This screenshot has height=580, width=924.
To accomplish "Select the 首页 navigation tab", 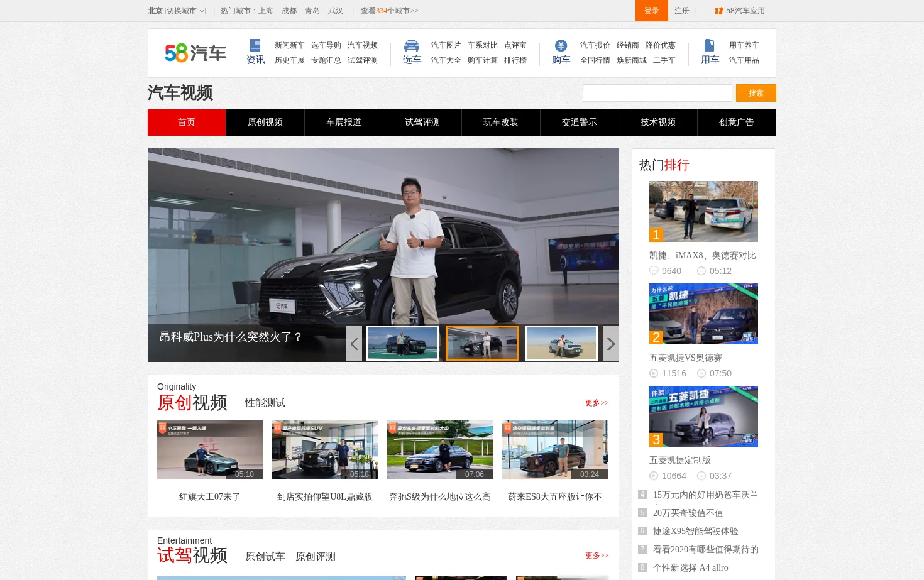I will point(187,123).
